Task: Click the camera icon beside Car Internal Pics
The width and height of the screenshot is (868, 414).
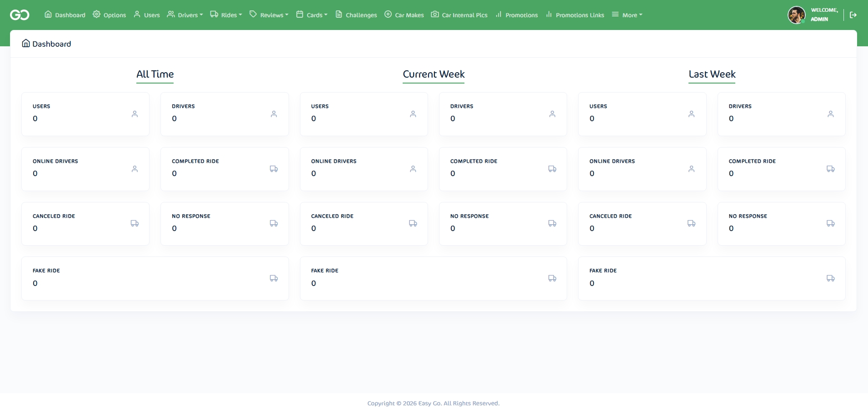Action: click(x=435, y=15)
